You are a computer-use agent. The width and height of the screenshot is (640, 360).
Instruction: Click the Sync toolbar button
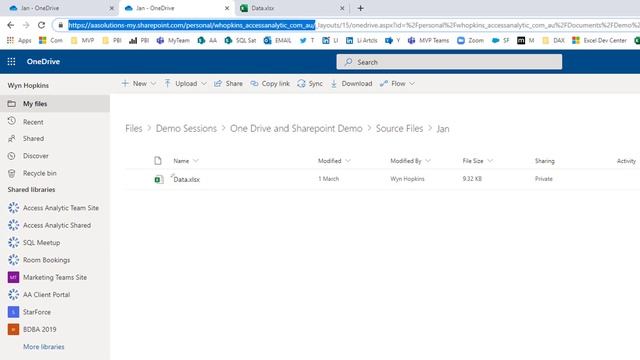point(310,84)
